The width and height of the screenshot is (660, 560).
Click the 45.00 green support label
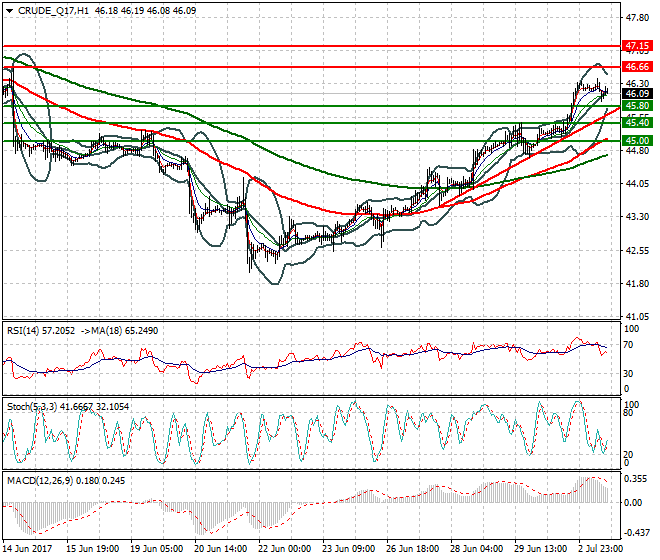[x=637, y=141]
